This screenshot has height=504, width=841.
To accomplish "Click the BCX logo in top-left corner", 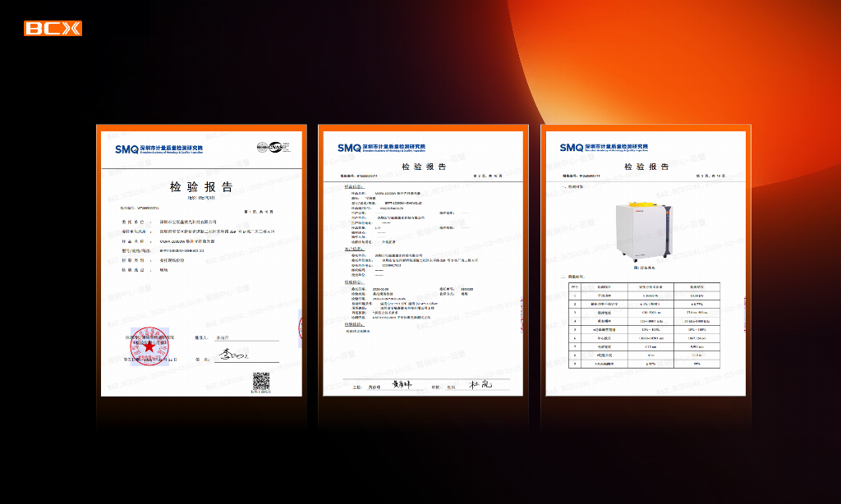I will point(53,29).
